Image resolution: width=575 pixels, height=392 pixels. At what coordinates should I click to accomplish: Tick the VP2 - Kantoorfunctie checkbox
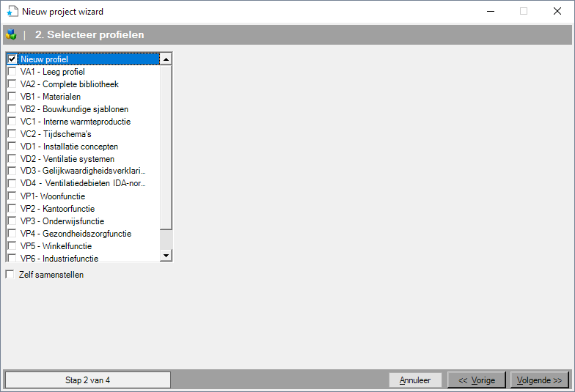point(12,209)
